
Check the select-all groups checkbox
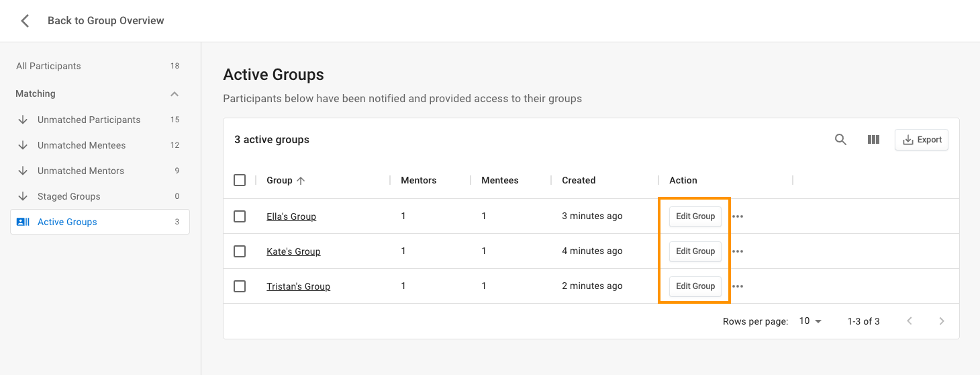(240, 180)
